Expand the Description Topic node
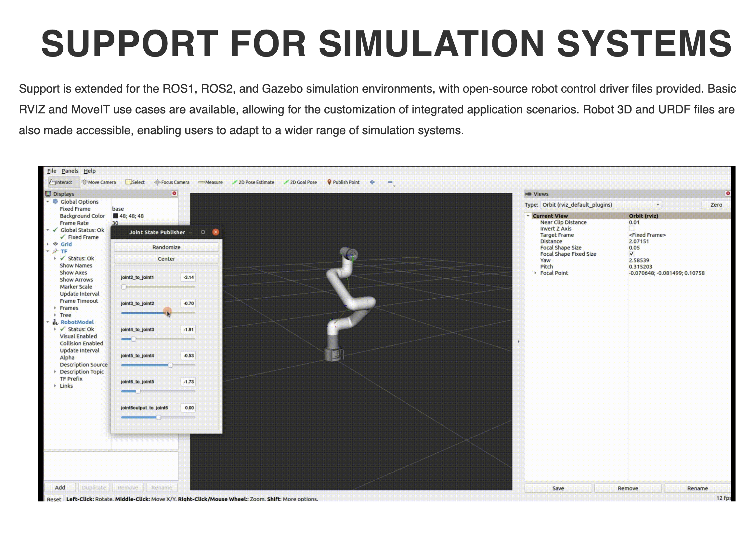This screenshot has height=544, width=756. click(x=55, y=371)
